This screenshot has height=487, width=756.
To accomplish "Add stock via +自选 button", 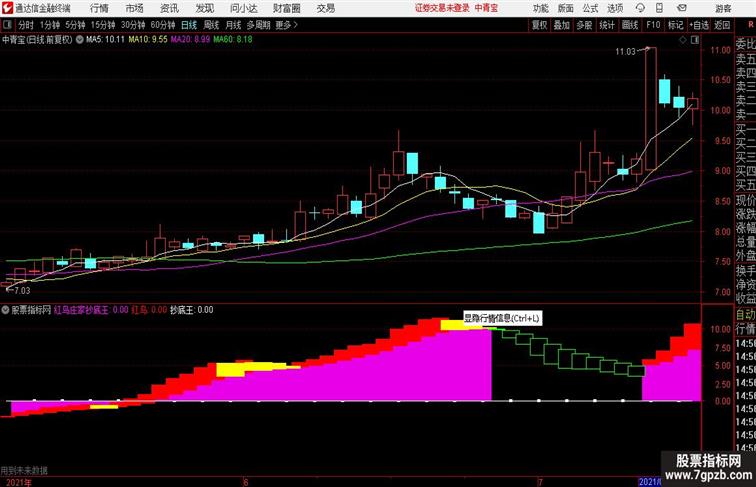I will [x=699, y=25].
